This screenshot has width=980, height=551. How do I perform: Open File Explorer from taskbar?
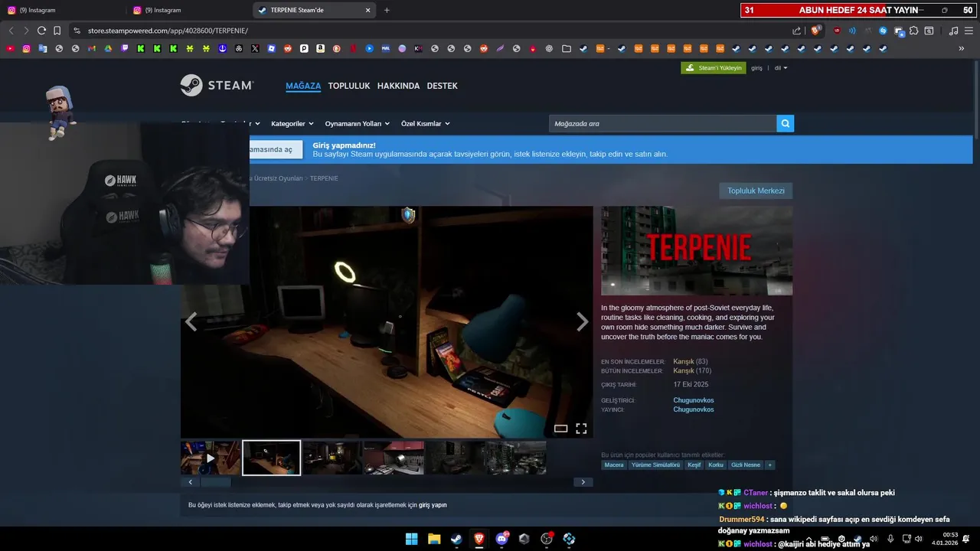[x=434, y=539]
